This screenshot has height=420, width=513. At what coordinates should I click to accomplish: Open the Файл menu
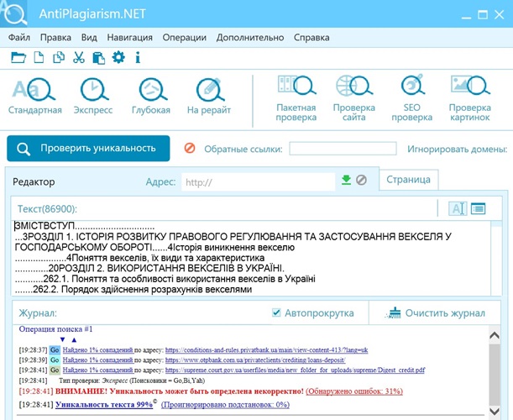19,37
